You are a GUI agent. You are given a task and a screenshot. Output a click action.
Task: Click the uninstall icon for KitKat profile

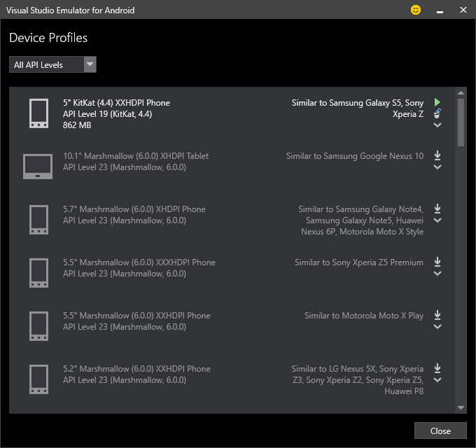[437, 113]
